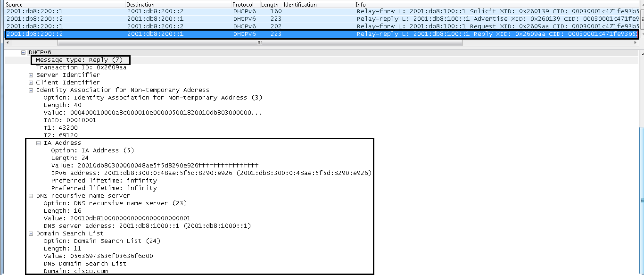Select the Server Identifier label

click(x=68, y=75)
